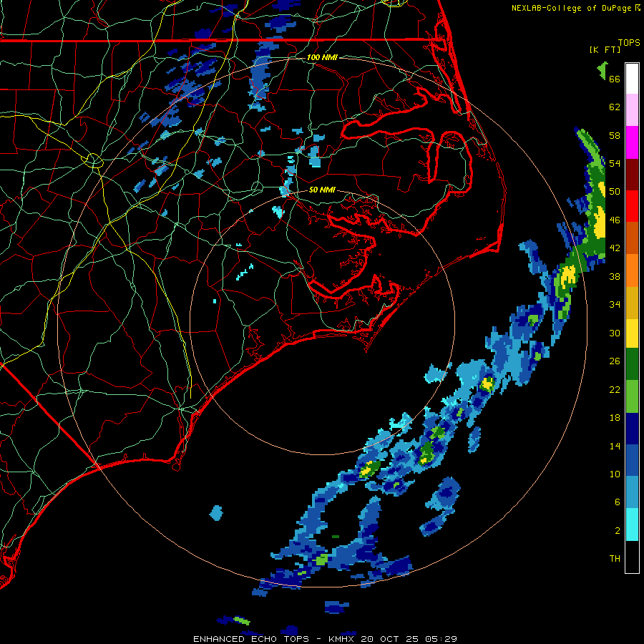
Task: Click the 2 legend value
Action: pos(618,530)
